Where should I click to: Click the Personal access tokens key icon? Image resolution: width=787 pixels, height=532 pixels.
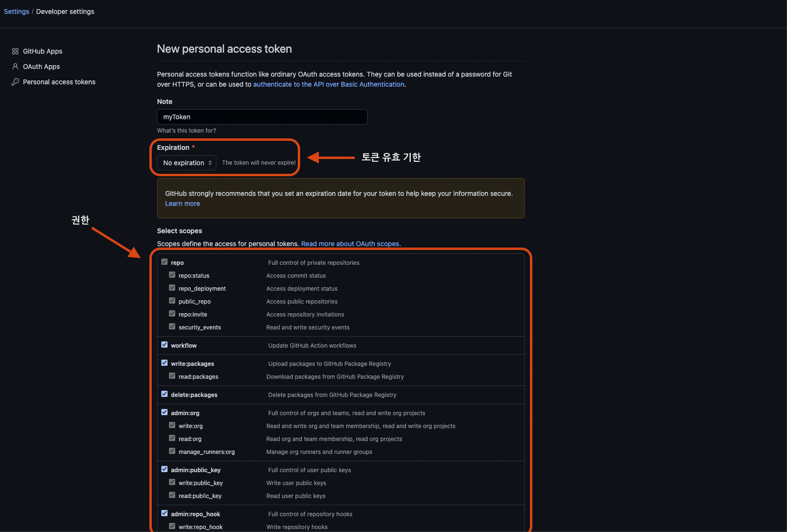click(16, 82)
